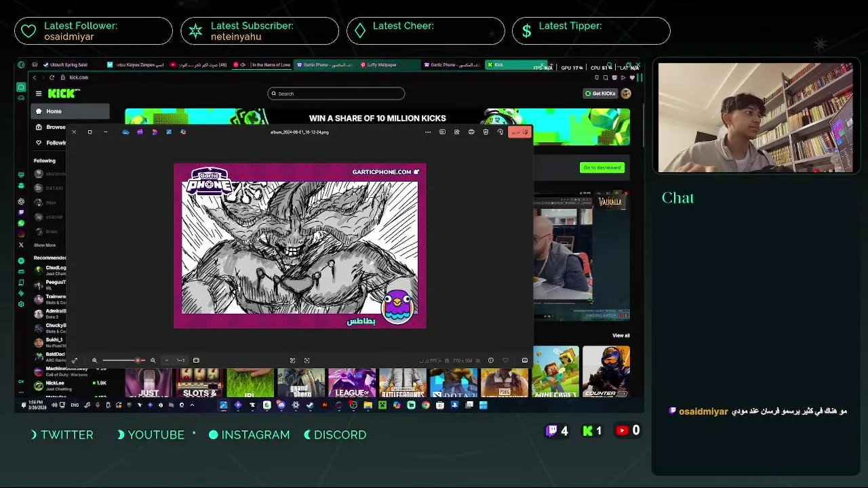Viewport: 868px width, 488px height.
Task: Open the Kick profile avatar menu
Action: 626,94
